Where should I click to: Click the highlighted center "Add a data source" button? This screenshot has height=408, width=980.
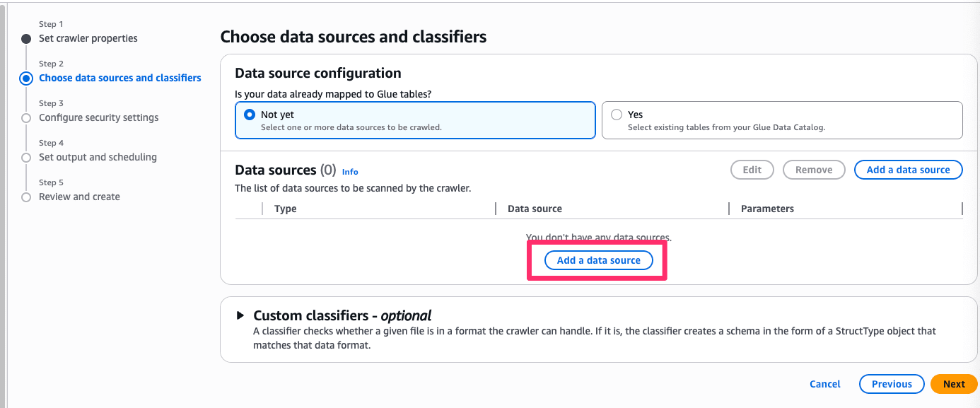[598, 260]
